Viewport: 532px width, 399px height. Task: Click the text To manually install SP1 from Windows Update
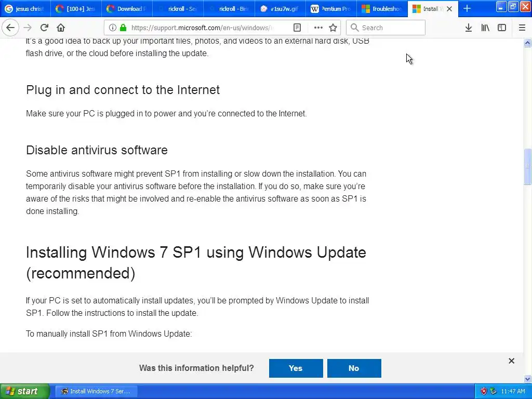(x=109, y=334)
